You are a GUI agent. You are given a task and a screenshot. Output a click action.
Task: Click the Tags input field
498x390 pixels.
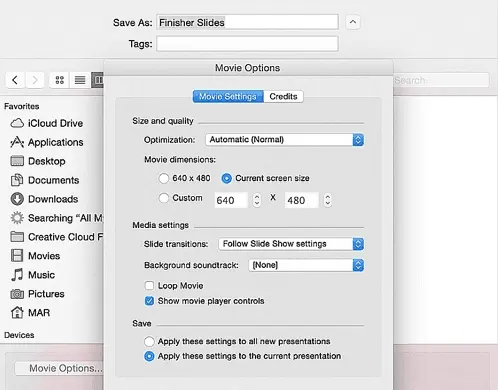(x=248, y=44)
